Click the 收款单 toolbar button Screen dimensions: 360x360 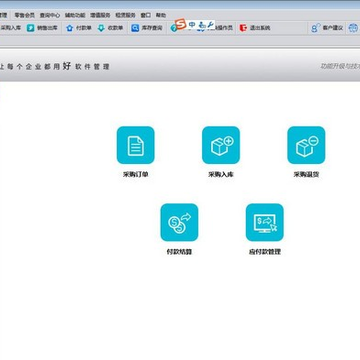click(110, 28)
